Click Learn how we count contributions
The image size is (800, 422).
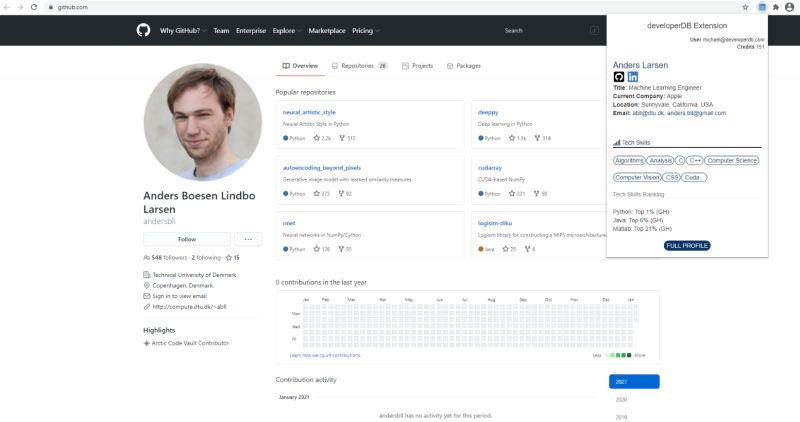[x=325, y=355]
